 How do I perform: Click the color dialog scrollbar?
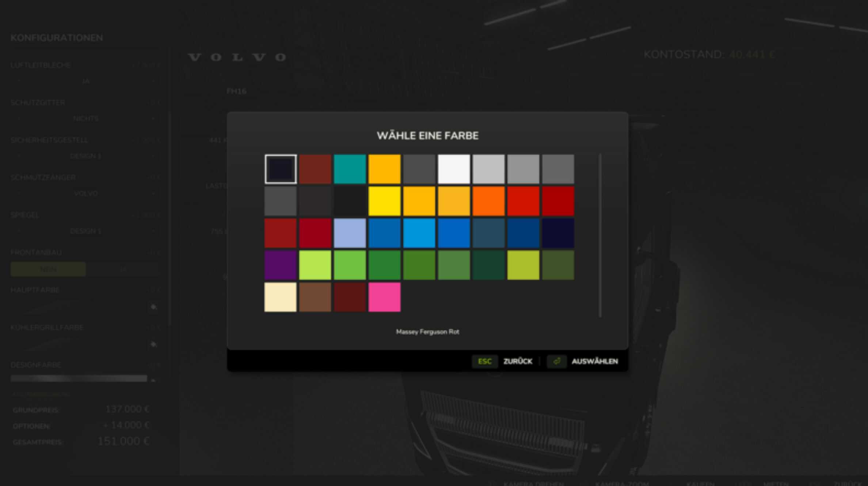[600, 236]
